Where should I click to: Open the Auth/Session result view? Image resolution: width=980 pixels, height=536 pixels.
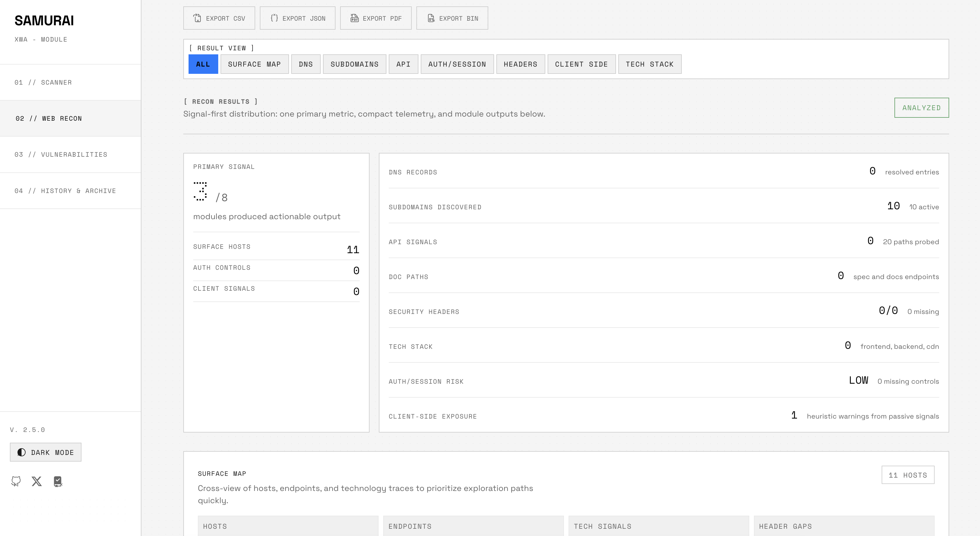457,64
